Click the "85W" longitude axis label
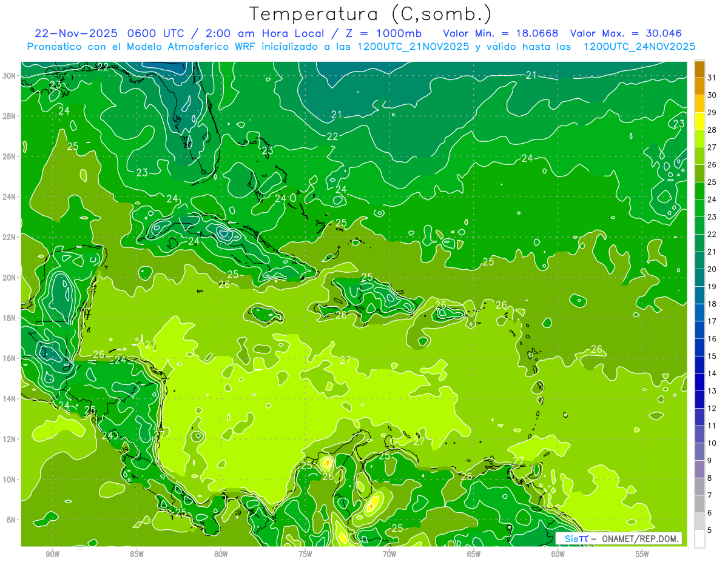This screenshot has height=562, width=728. [x=137, y=554]
